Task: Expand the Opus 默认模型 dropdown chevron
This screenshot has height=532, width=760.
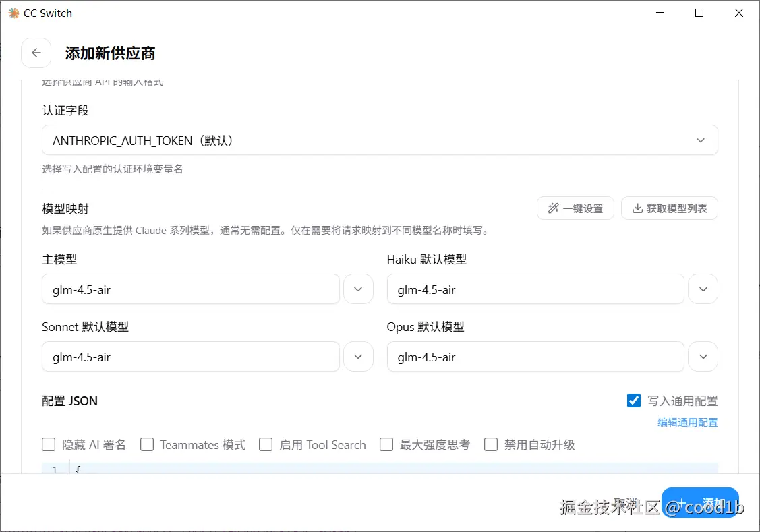Action: 703,357
